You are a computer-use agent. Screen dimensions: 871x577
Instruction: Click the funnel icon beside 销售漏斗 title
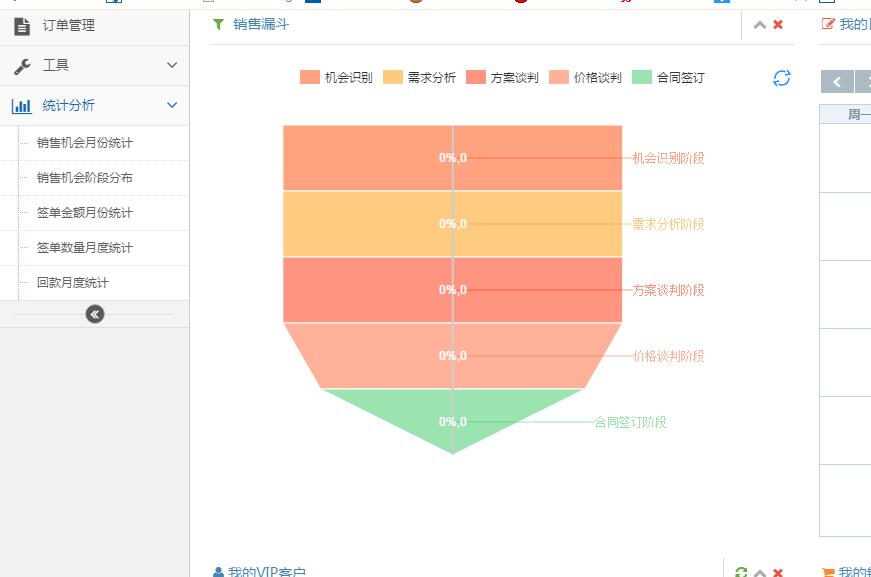pyautogui.click(x=218, y=24)
